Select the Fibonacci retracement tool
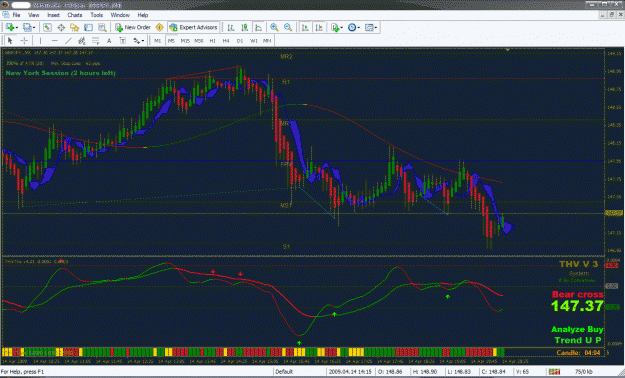This screenshot has width=625, height=378. [95, 41]
